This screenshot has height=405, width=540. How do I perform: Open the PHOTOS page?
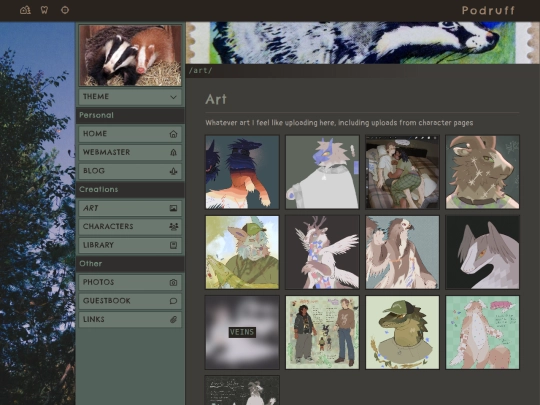pos(130,283)
